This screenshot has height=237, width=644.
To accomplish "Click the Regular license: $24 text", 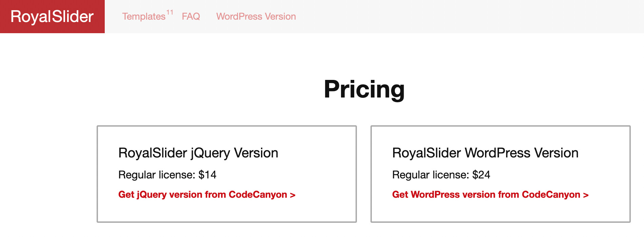I will tap(441, 175).
